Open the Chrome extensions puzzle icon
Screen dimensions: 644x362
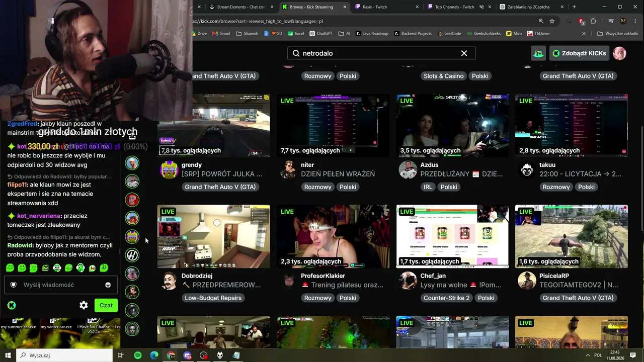[593, 21]
